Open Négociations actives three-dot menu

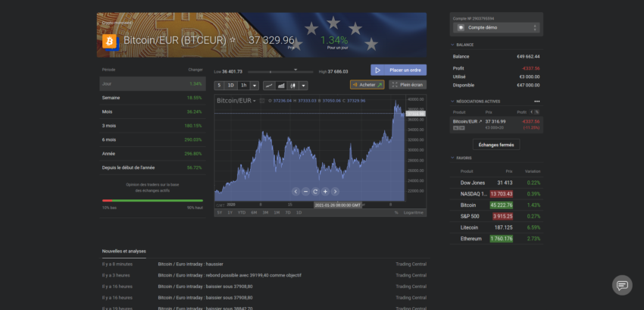click(x=537, y=101)
